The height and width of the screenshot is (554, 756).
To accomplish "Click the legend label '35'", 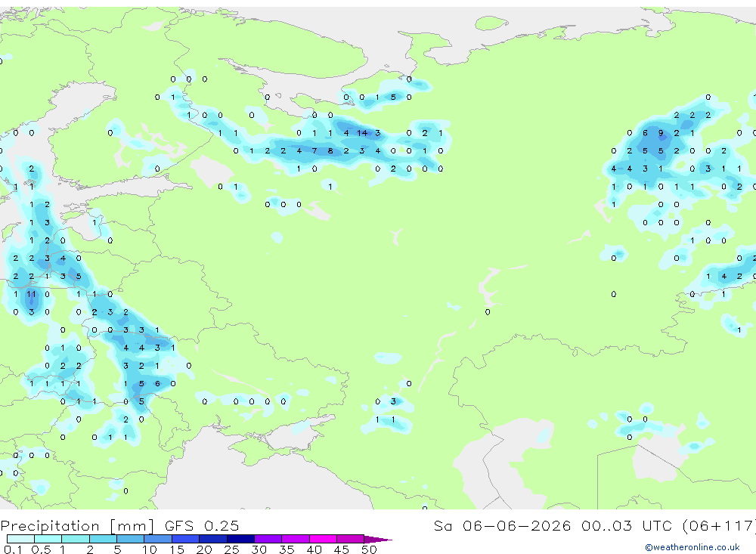I will pos(287,549).
